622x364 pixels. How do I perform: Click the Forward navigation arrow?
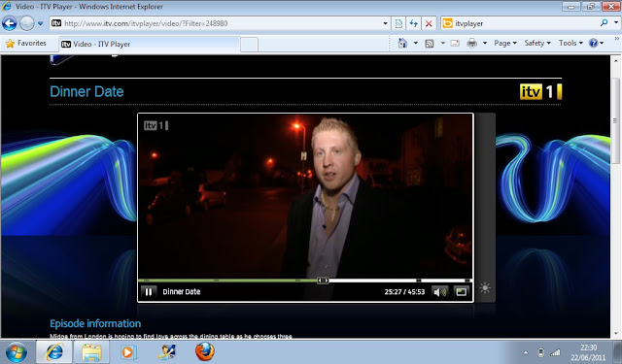[27, 23]
